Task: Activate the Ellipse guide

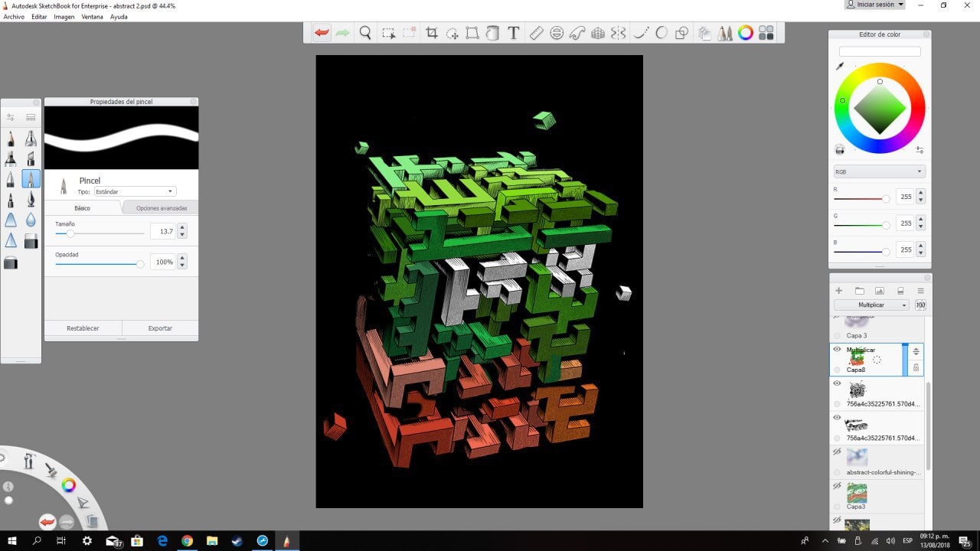Action: pyautogui.click(x=557, y=33)
